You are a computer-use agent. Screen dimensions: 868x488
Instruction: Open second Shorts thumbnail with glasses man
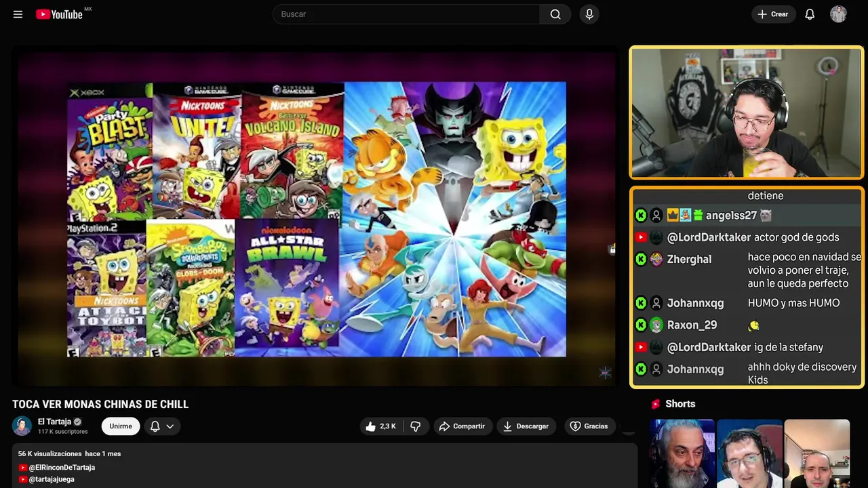pos(749,453)
